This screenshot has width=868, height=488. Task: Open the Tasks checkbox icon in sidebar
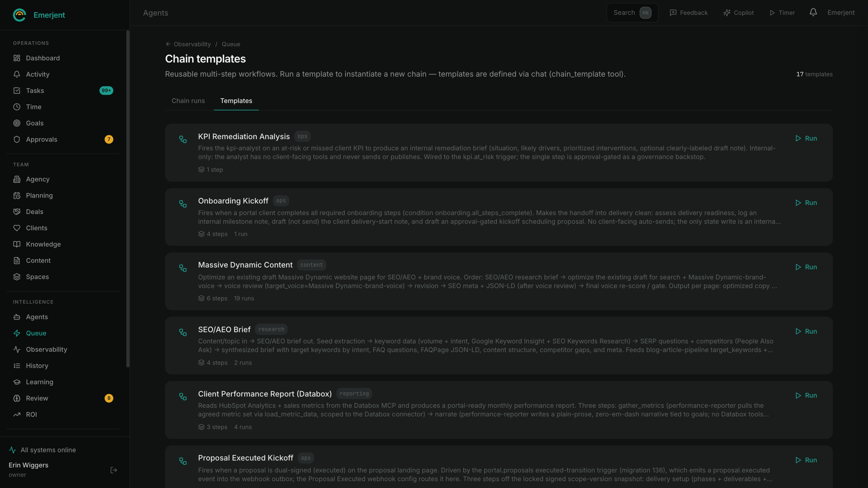coord(17,90)
